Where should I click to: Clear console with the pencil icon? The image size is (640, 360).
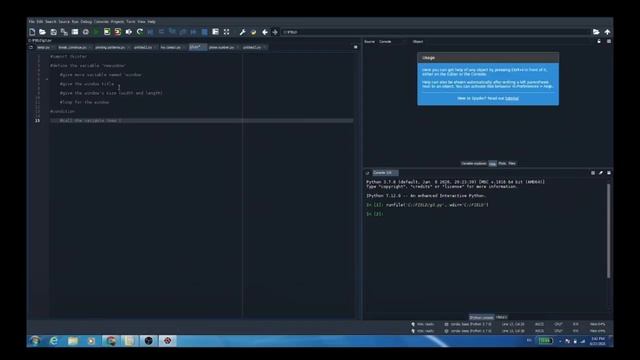click(x=601, y=173)
